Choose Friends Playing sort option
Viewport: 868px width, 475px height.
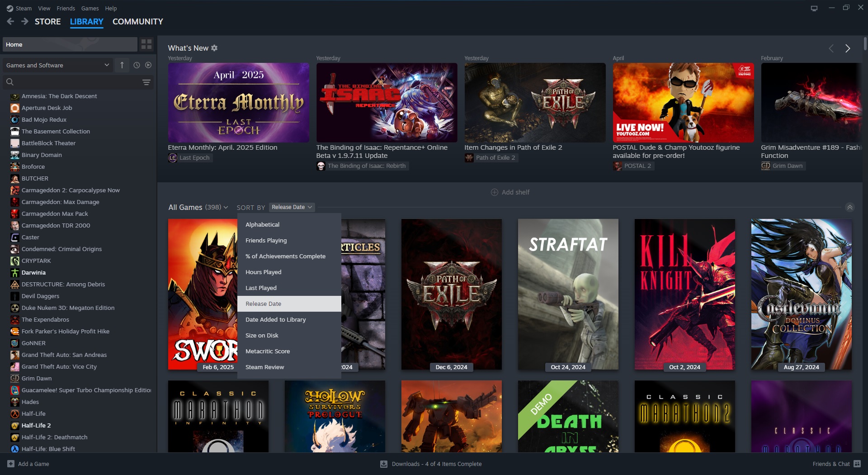(x=289, y=240)
